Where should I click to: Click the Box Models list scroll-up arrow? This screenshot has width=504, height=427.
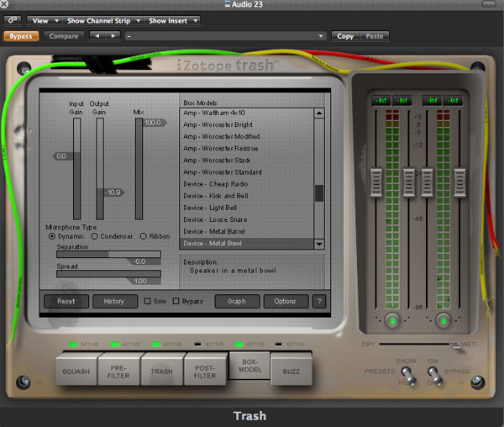[x=319, y=113]
